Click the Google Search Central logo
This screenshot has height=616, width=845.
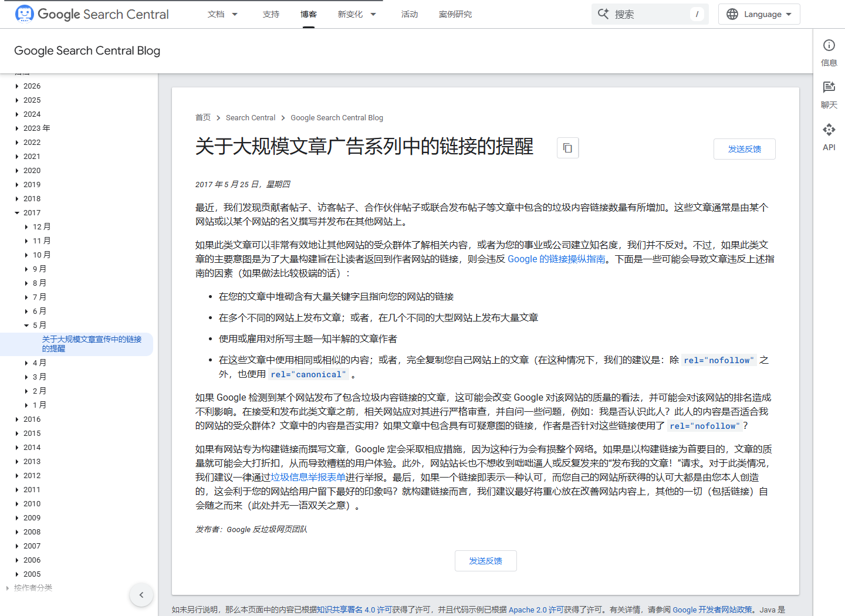click(x=92, y=14)
